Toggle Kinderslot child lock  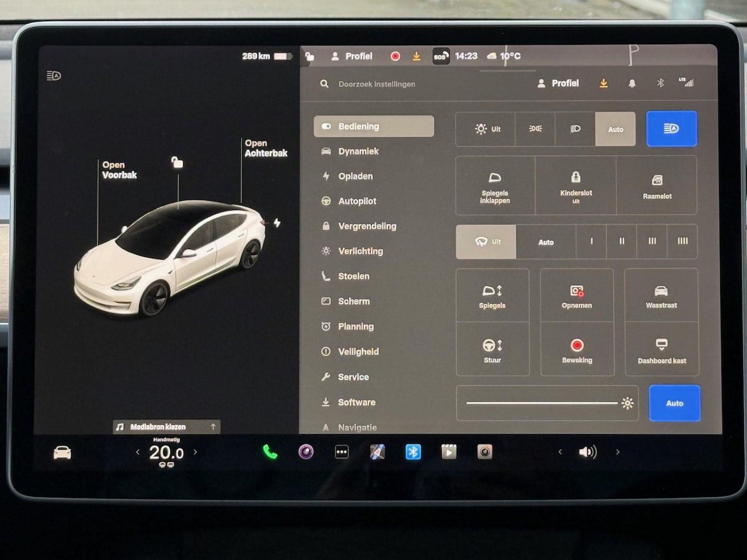pos(575,186)
